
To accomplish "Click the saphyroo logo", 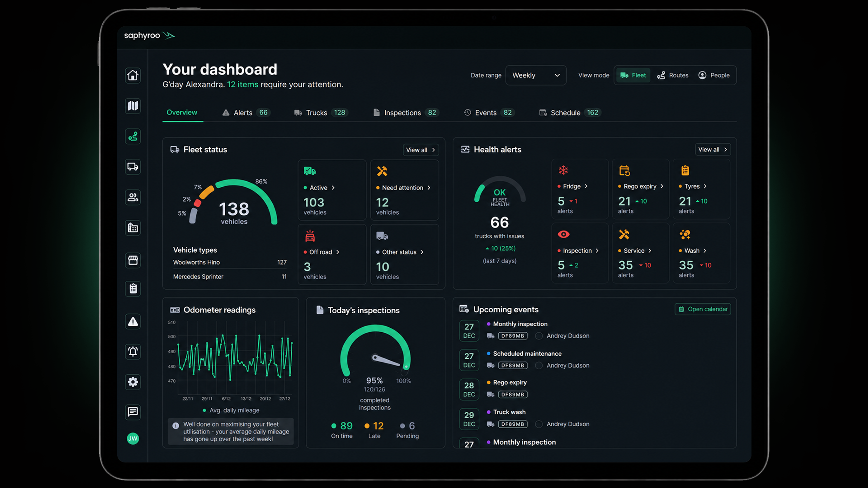I will pyautogui.click(x=149, y=35).
